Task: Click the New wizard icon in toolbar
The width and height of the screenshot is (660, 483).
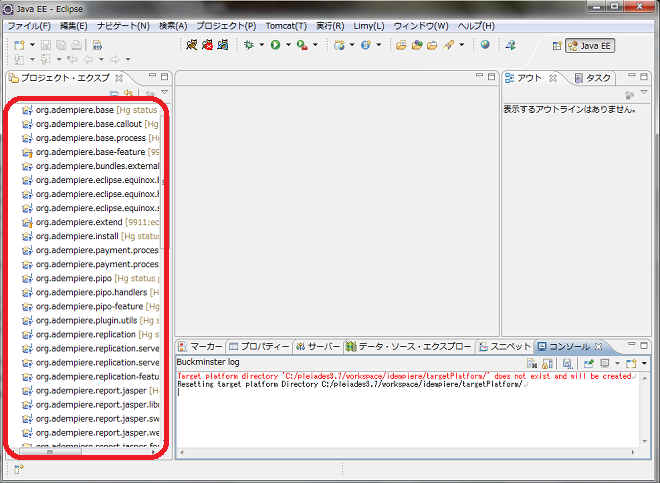Action: coord(19,45)
